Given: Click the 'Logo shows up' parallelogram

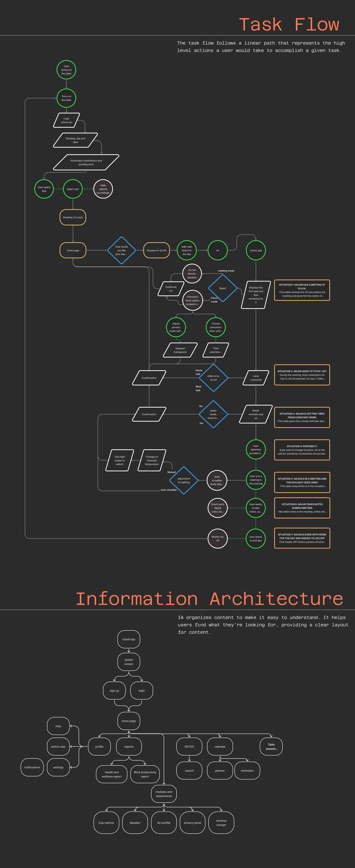Looking at the screenshot, I should point(66,120).
